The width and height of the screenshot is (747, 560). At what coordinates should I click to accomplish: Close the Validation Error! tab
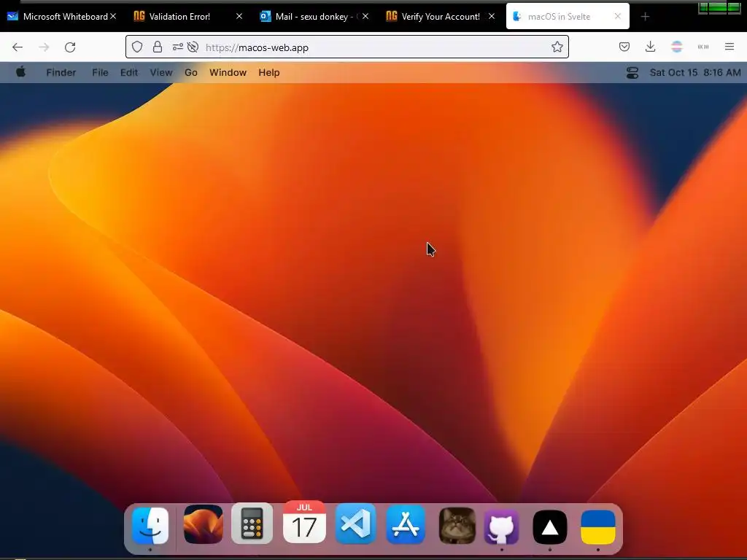pyautogui.click(x=239, y=16)
